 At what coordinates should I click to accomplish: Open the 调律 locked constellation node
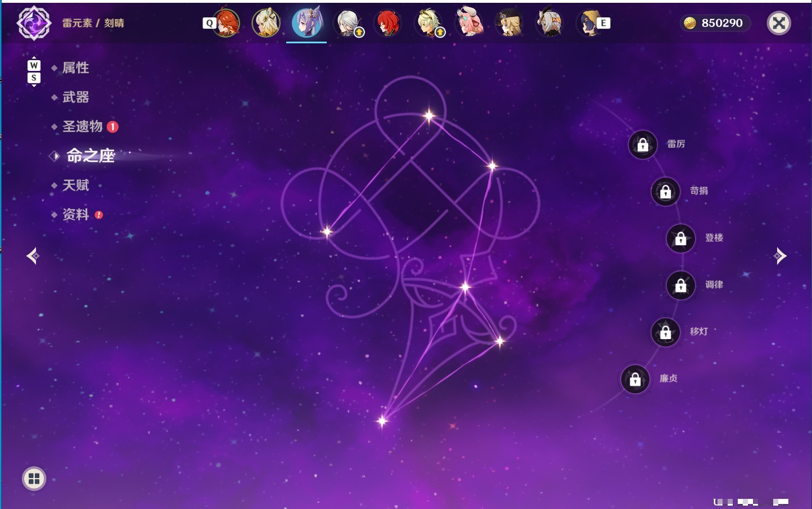click(681, 285)
